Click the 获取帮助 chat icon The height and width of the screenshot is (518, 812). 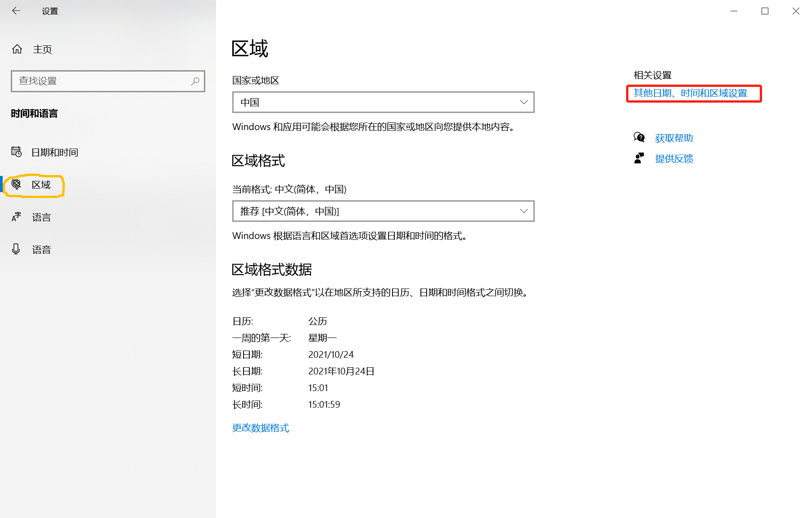[x=639, y=137]
